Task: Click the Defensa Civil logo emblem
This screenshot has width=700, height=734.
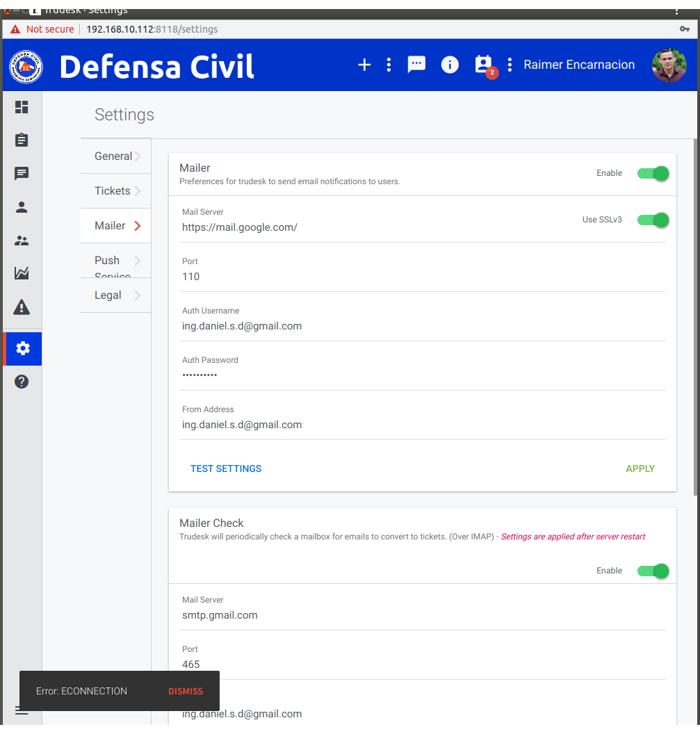Action: (x=26, y=67)
